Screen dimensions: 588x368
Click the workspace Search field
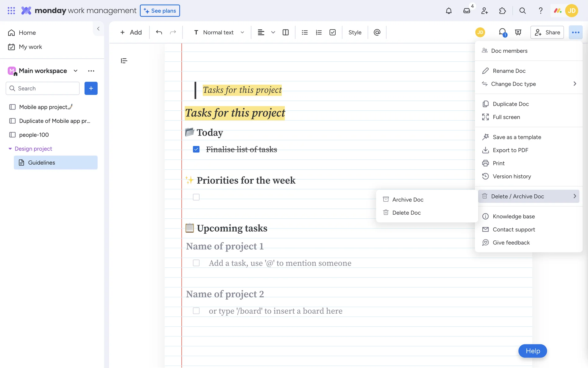tap(43, 88)
